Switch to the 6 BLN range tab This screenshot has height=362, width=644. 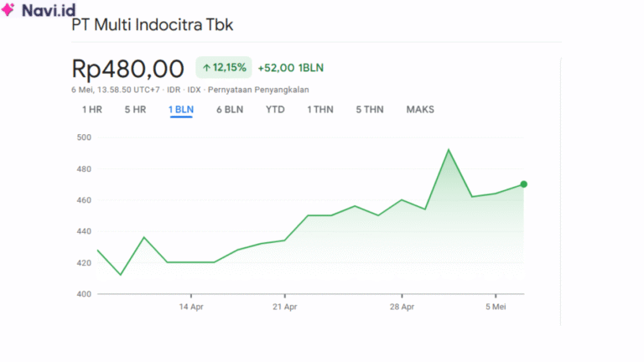[x=230, y=110]
